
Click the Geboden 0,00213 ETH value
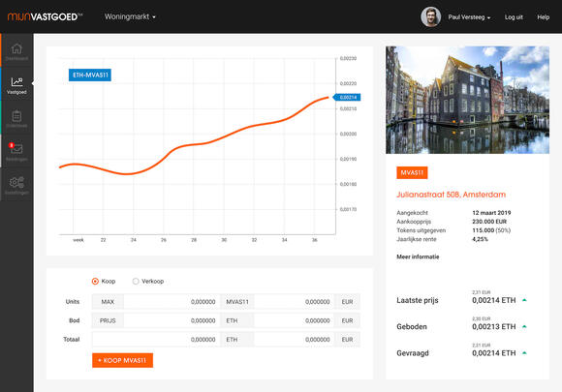tap(493, 327)
